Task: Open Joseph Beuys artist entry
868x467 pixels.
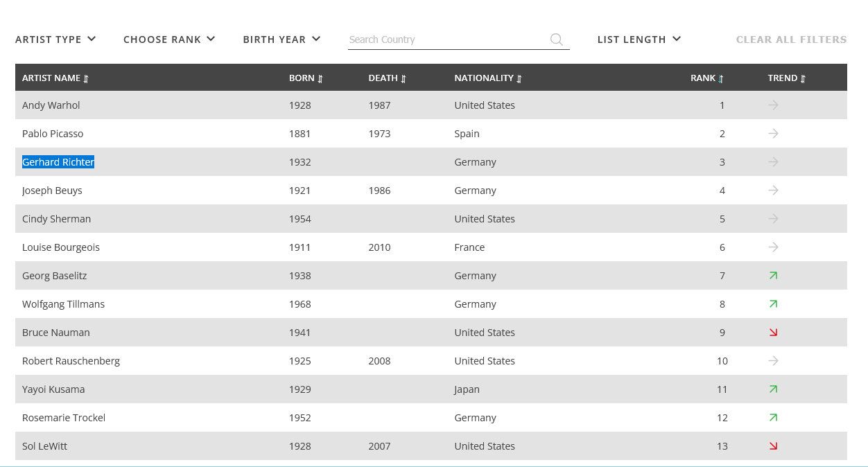Action: tap(52, 191)
